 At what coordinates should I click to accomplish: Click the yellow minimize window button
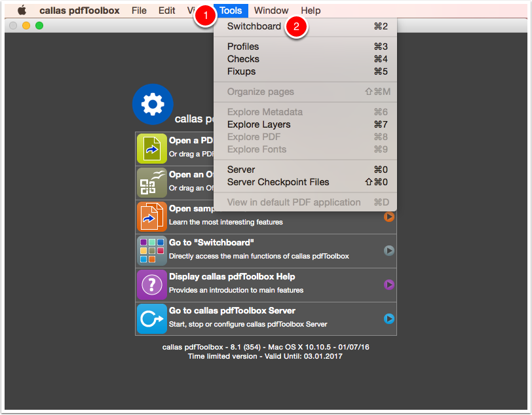tap(26, 26)
